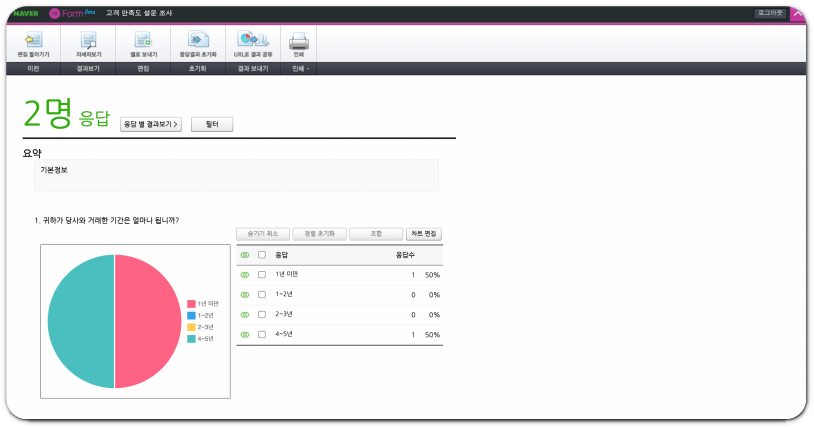Click the 편집 group label

point(143,68)
